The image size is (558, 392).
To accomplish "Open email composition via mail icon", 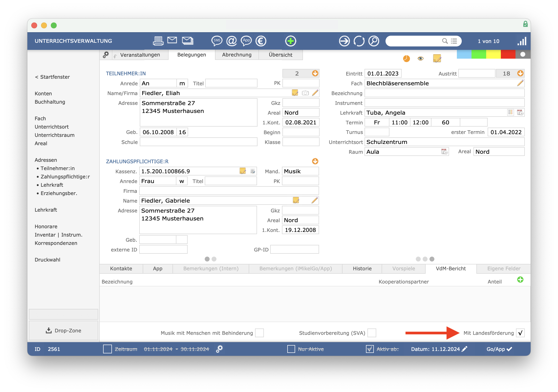I will click(172, 41).
